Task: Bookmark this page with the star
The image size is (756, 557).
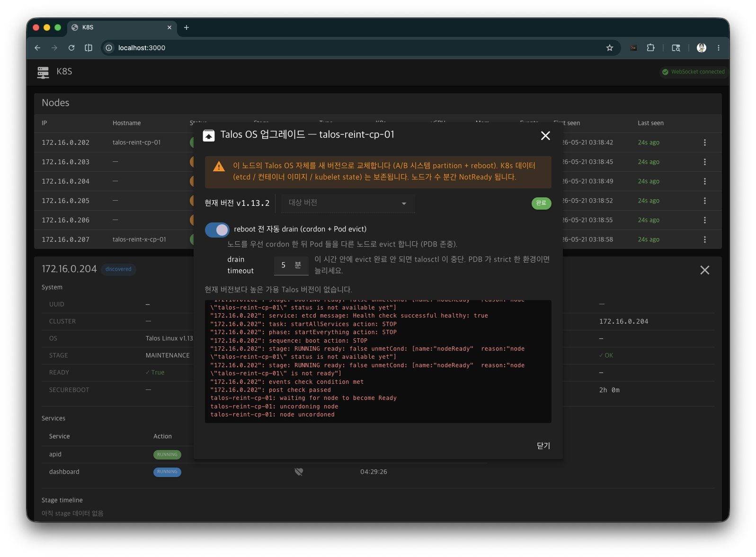Action: point(610,48)
